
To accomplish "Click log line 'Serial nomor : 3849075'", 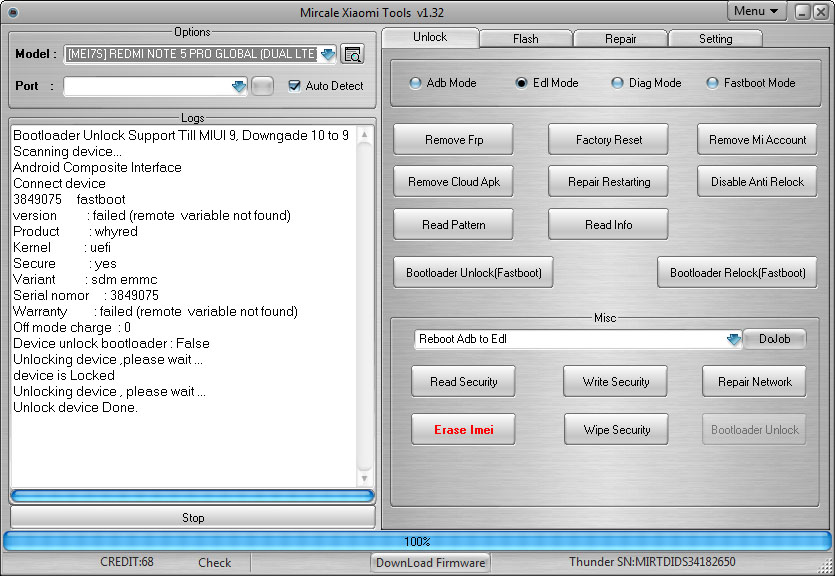I will [x=86, y=295].
